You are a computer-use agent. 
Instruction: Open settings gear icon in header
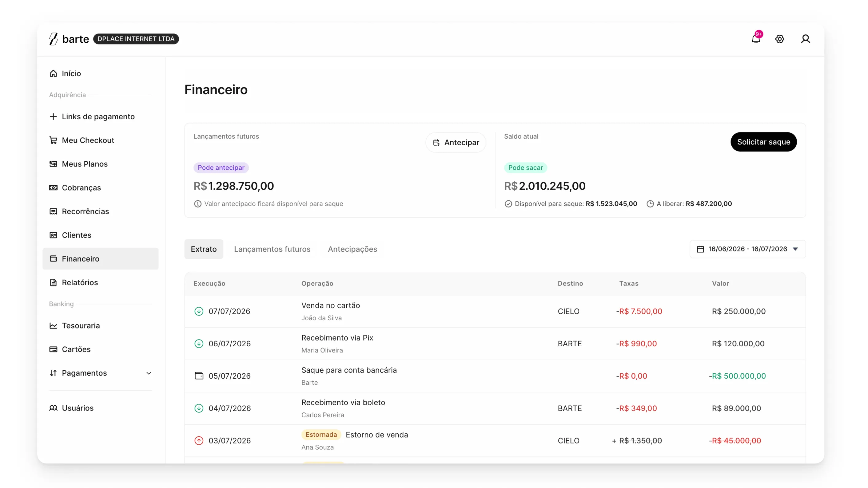779,39
